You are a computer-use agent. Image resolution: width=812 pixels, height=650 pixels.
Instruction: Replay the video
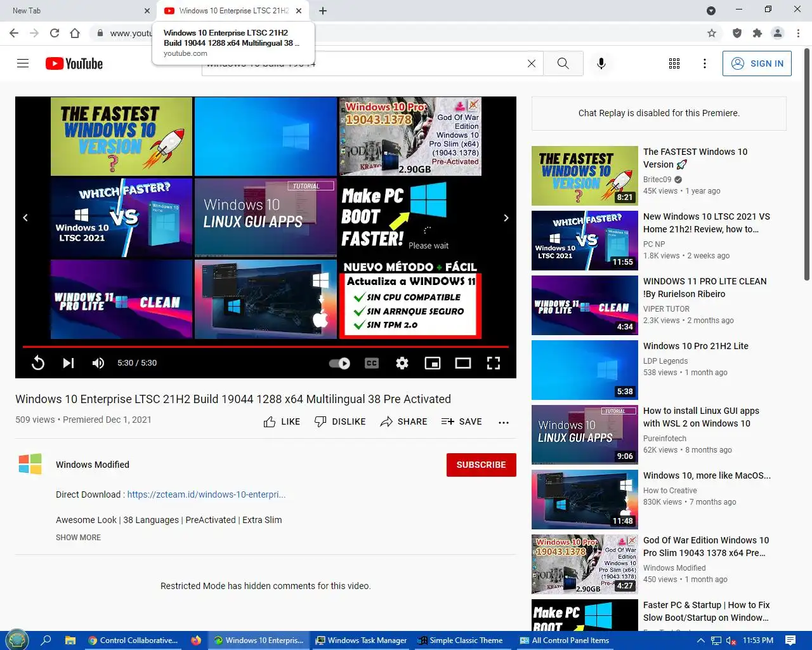pos(38,363)
